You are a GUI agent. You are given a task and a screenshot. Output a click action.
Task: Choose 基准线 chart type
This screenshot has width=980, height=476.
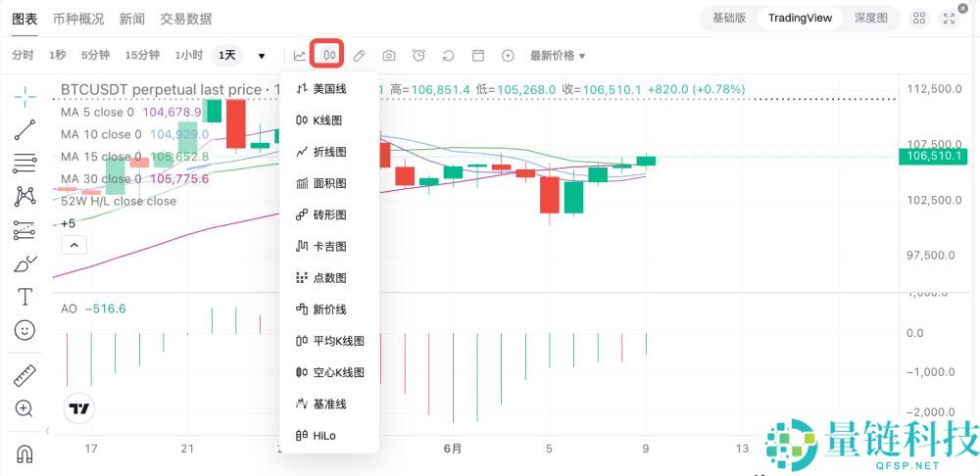tap(328, 405)
